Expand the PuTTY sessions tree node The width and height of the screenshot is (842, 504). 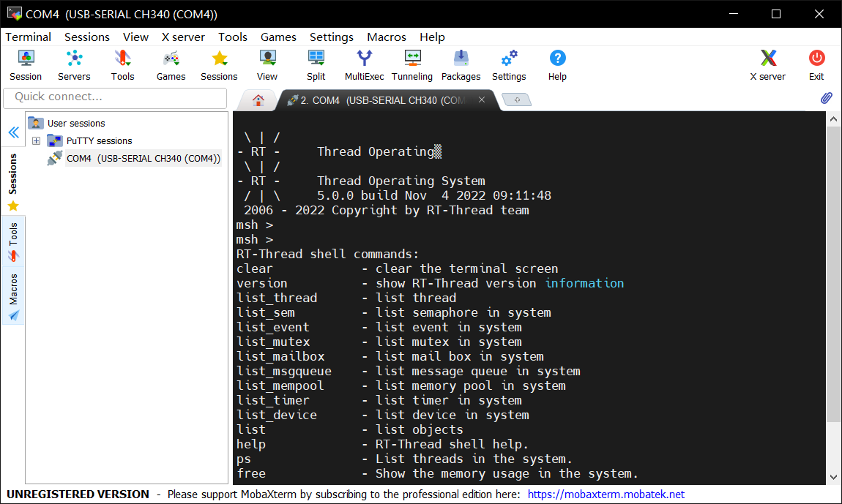tap(36, 140)
